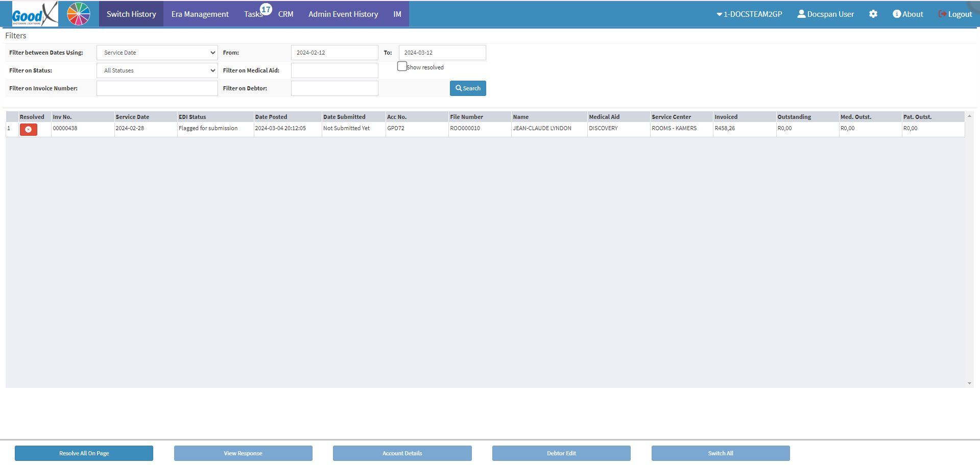980x465 pixels.
Task: Open the All Statuses dropdown
Action: pyautogui.click(x=157, y=70)
